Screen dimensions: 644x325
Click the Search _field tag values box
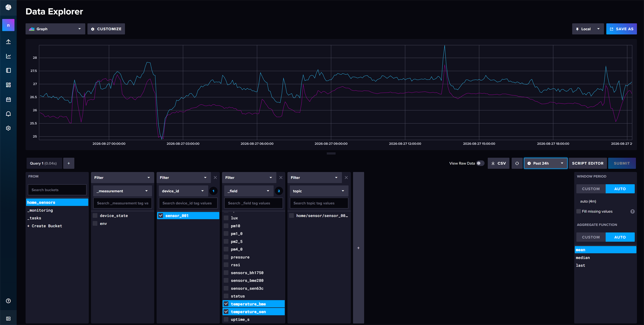tap(253, 203)
